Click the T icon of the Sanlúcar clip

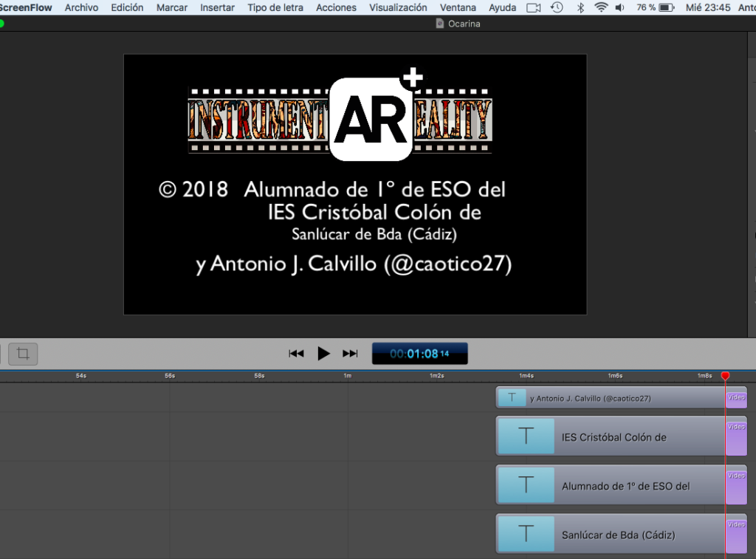click(x=526, y=534)
